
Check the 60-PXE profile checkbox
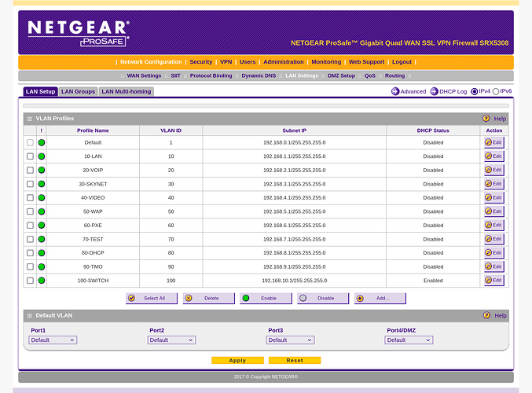point(30,226)
